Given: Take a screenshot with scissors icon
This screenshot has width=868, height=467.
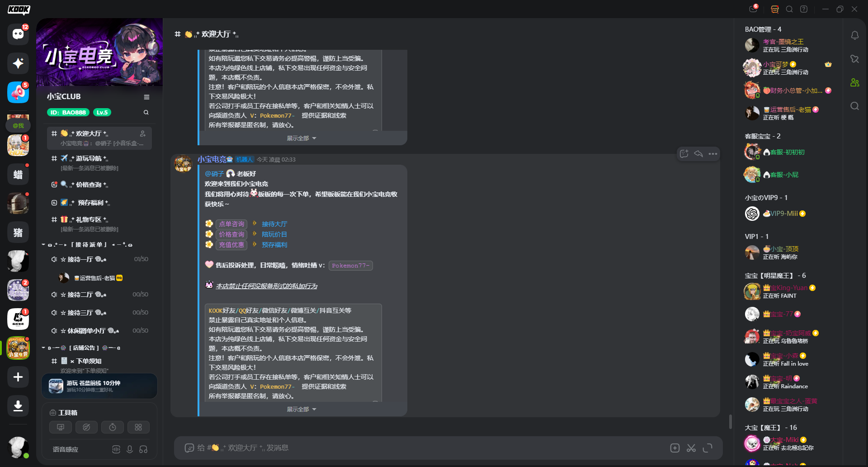Looking at the screenshot, I should 691,448.
